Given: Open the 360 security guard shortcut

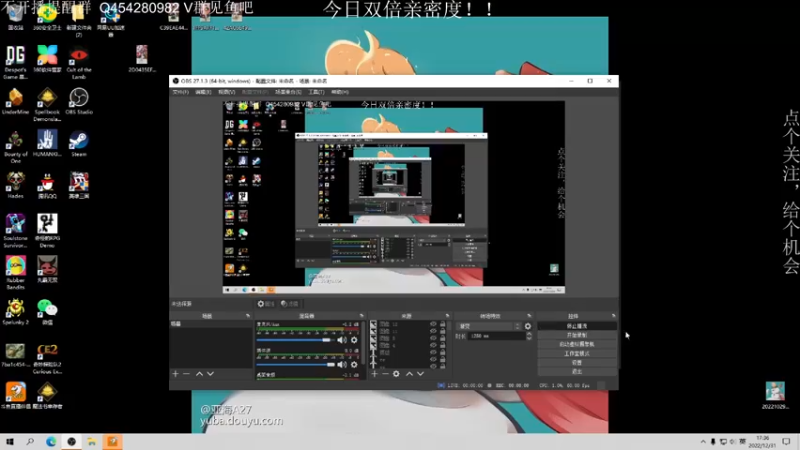Looking at the screenshot, I should tap(47, 18).
